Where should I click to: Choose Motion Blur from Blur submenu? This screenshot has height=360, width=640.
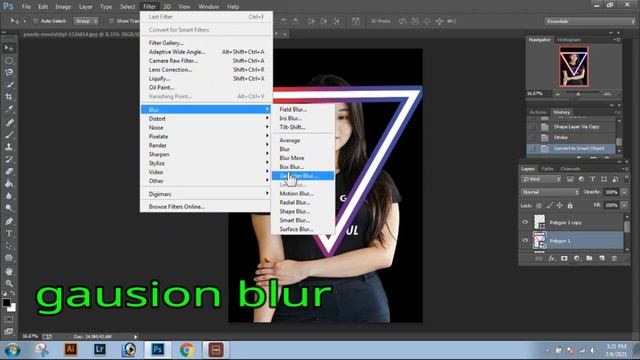302,193
